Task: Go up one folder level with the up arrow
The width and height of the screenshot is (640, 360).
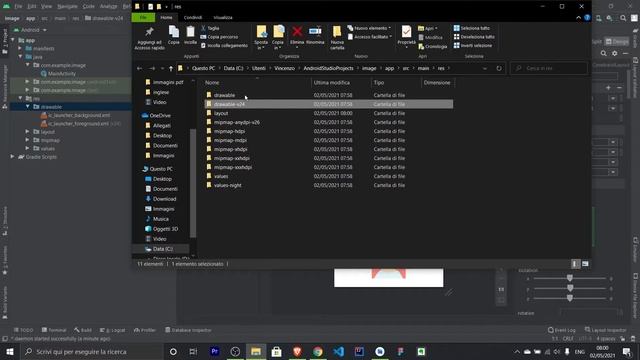Action: click(171, 68)
